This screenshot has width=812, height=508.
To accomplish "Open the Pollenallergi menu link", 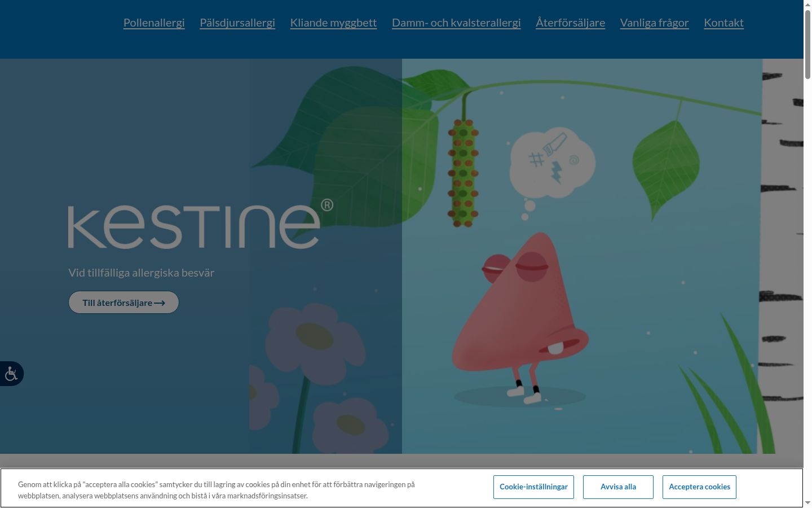I will pyautogui.click(x=154, y=23).
